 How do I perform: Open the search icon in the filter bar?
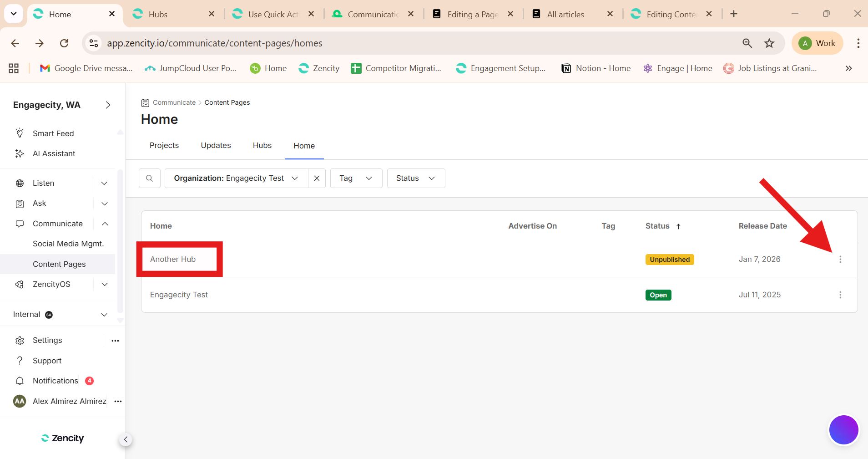click(149, 178)
